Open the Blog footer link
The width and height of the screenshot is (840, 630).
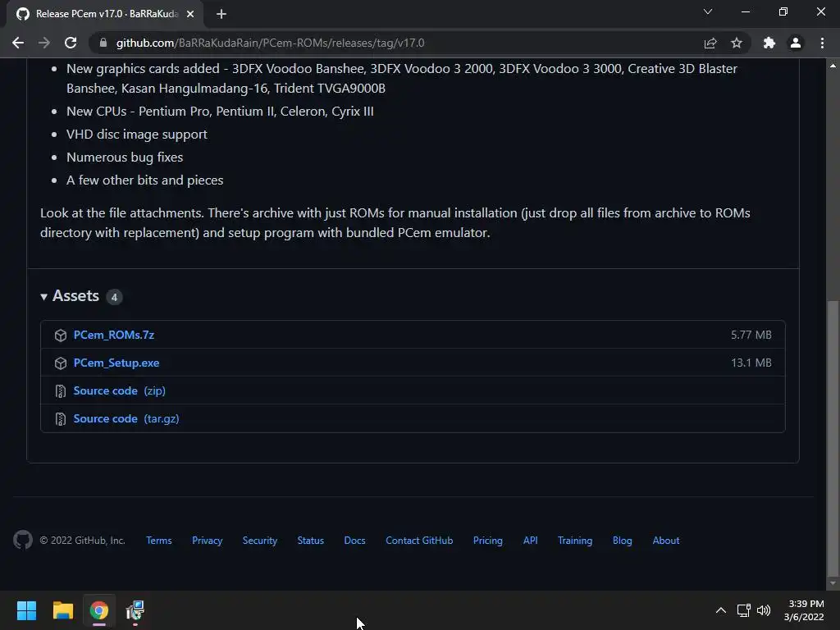click(623, 541)
